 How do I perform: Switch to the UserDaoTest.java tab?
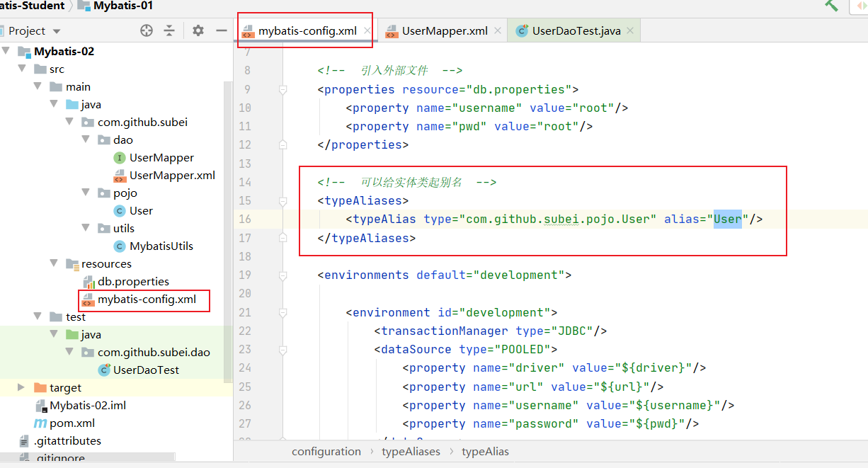click(576, 30)
